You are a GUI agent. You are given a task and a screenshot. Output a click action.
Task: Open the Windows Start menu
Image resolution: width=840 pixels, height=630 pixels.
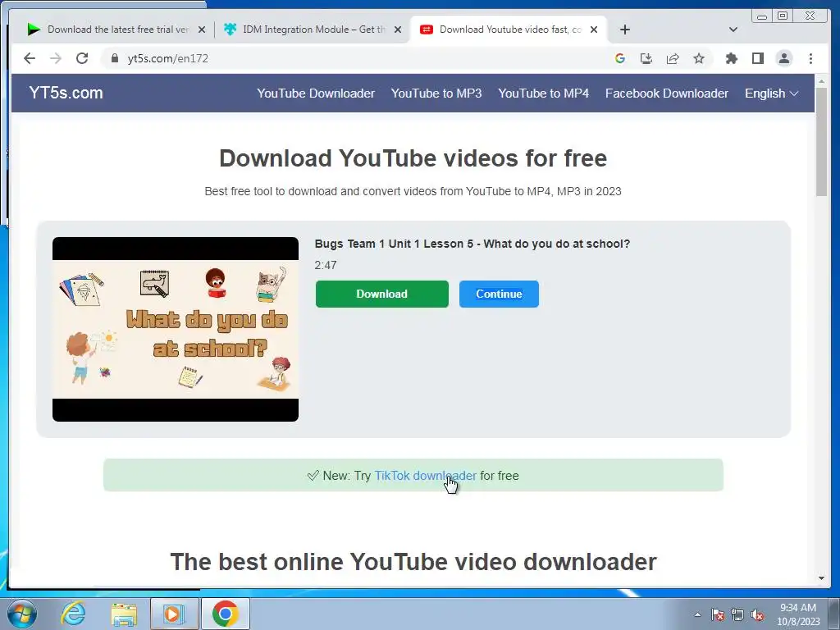pos(22,614)
